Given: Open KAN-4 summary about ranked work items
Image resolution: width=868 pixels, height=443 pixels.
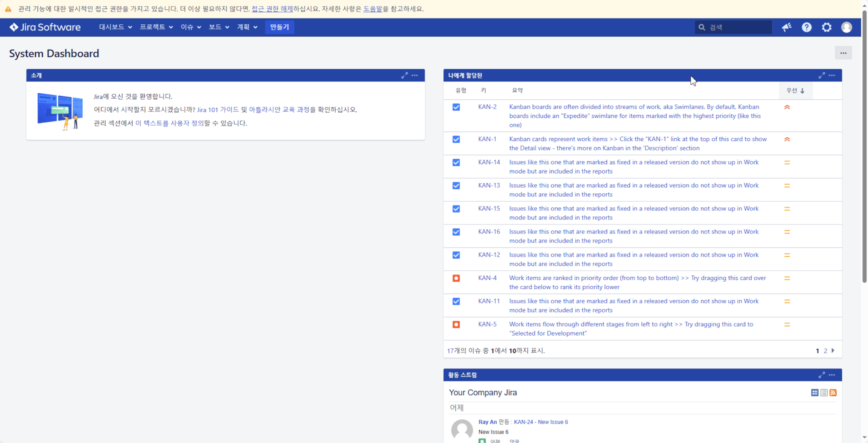Looking at the screenshot, I should (637, 282).
